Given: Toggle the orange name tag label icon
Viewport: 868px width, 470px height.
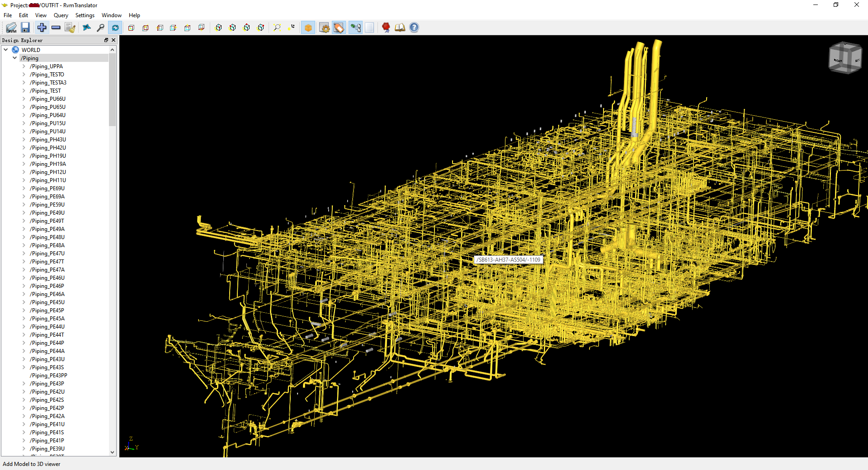Looking at the screenshot, I should tap(339, 28).
